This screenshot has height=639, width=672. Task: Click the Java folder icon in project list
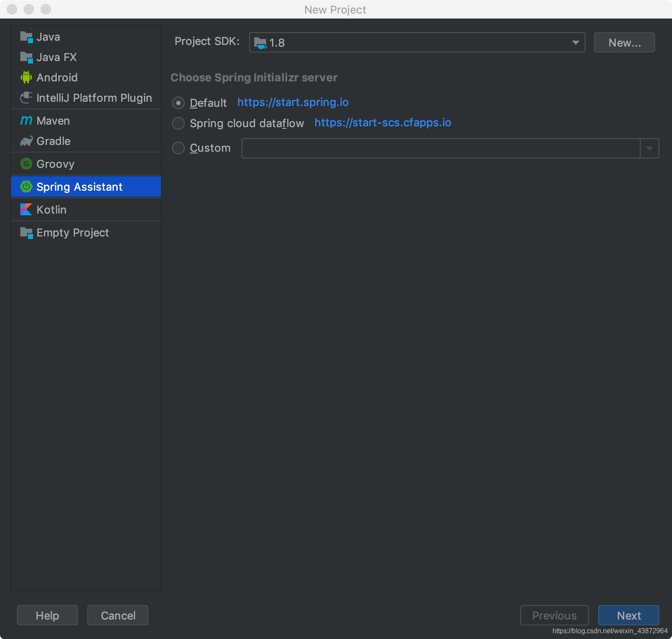click(x=26, y=37)
